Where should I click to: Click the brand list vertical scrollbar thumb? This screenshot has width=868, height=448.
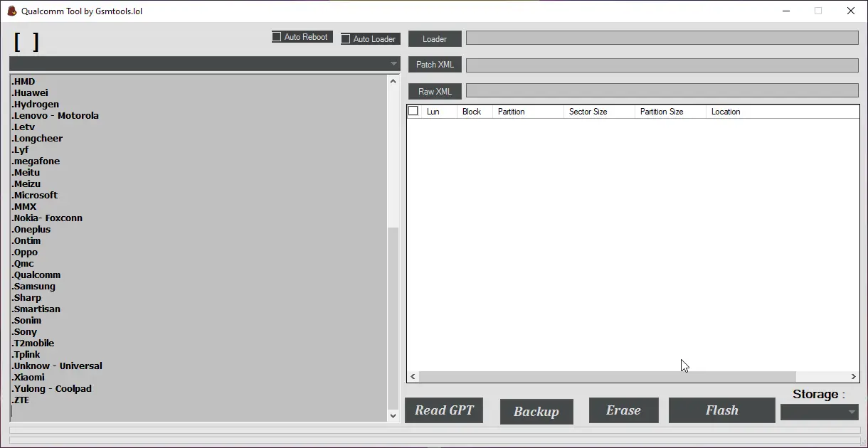(x=393, y=317)
